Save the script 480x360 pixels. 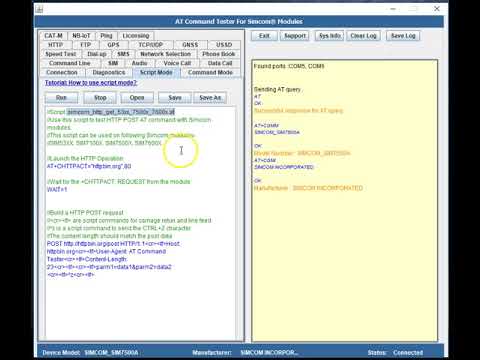175,98
